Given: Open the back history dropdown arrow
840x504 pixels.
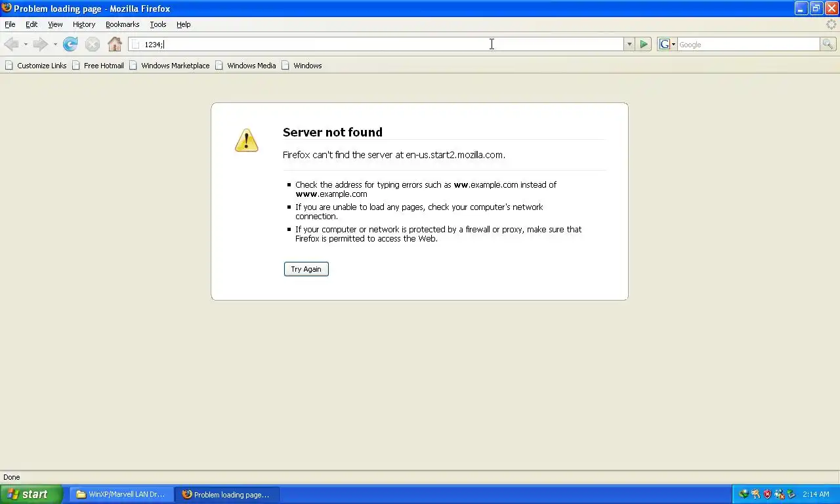Looking at the screenshot, I should [26, 45].
